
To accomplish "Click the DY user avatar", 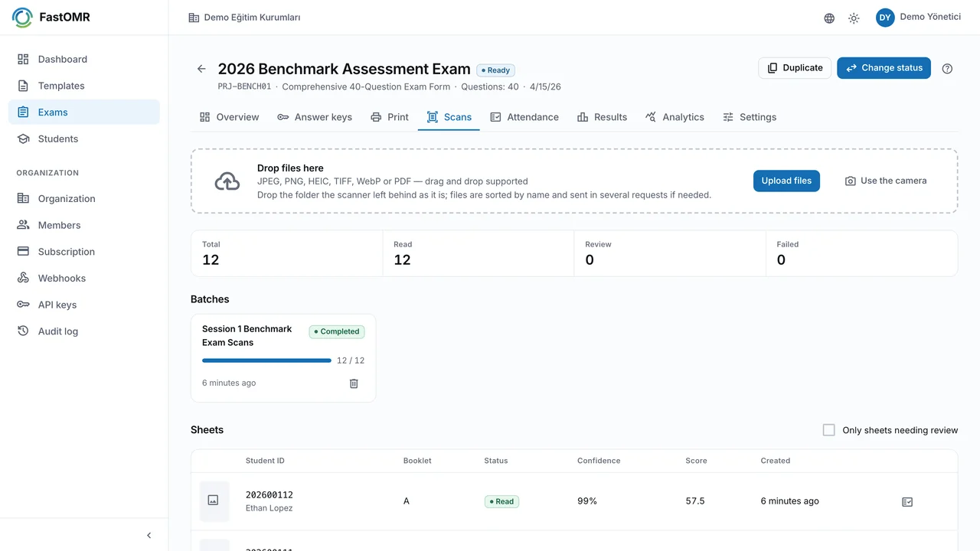I will tap(885, 18).
